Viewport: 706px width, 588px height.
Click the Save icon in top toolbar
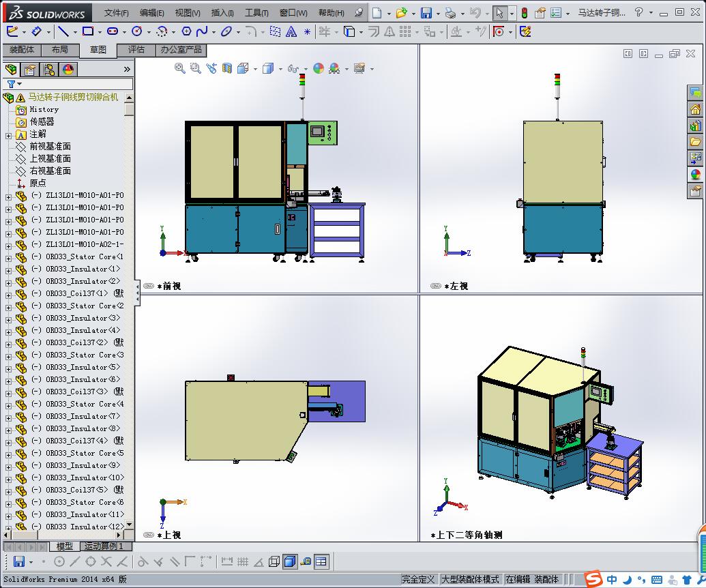pyautogui.click(x=426, y=12)
